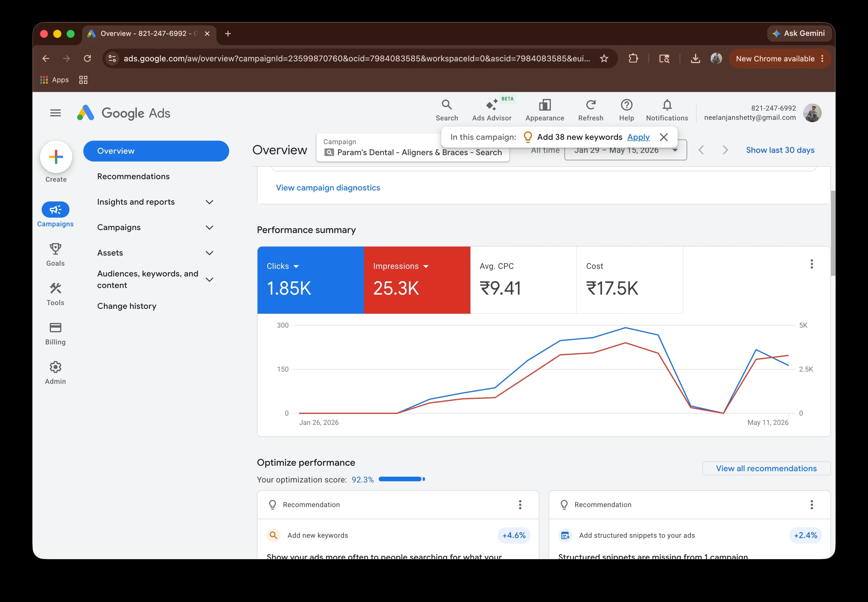The height and width of the screenshot is (602, 868).
Task: Open the campaign selector for Param's Dental
Action: click(413, 148)
